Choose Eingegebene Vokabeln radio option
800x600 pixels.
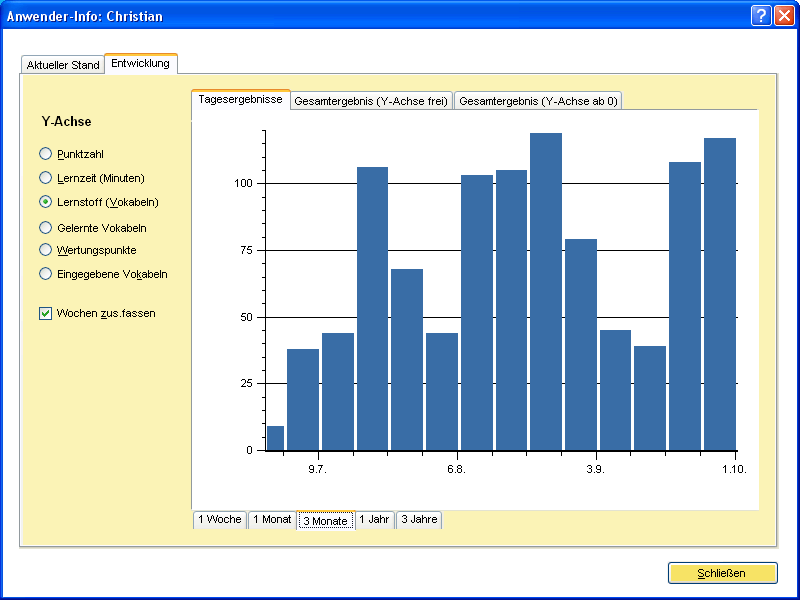[45, 273]
